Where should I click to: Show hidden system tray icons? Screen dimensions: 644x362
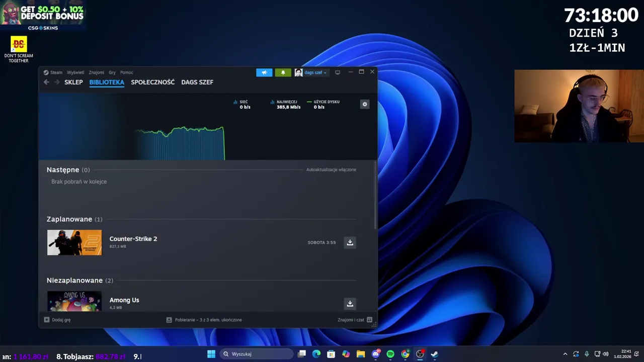(x=565, y=354)
